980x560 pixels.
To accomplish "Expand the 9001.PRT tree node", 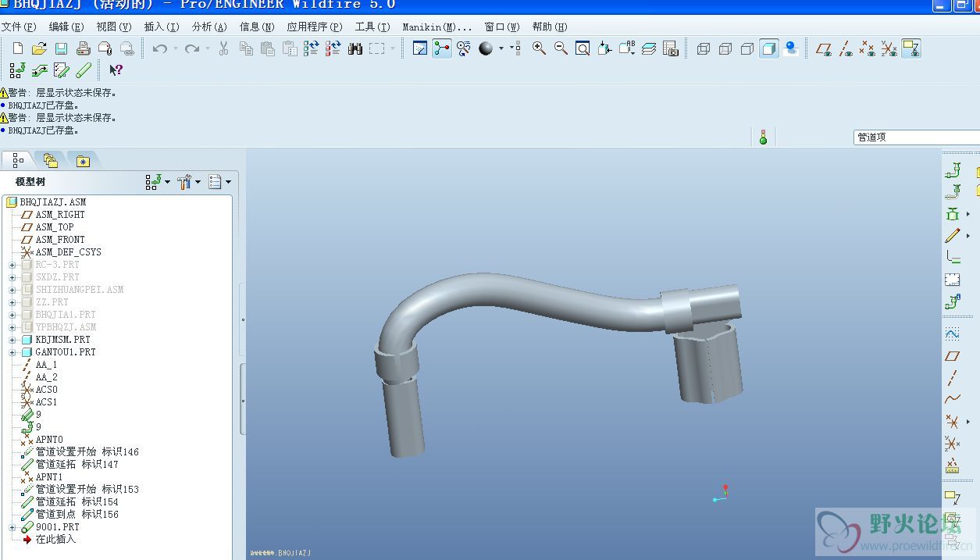I will 12,527.
